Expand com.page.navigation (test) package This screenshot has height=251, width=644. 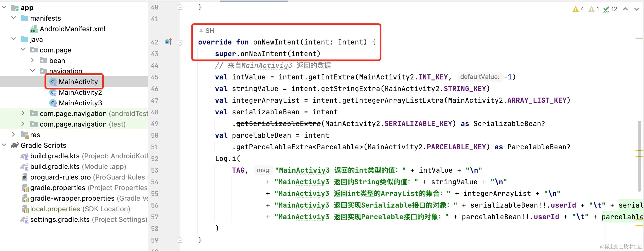tap(23, 124)
